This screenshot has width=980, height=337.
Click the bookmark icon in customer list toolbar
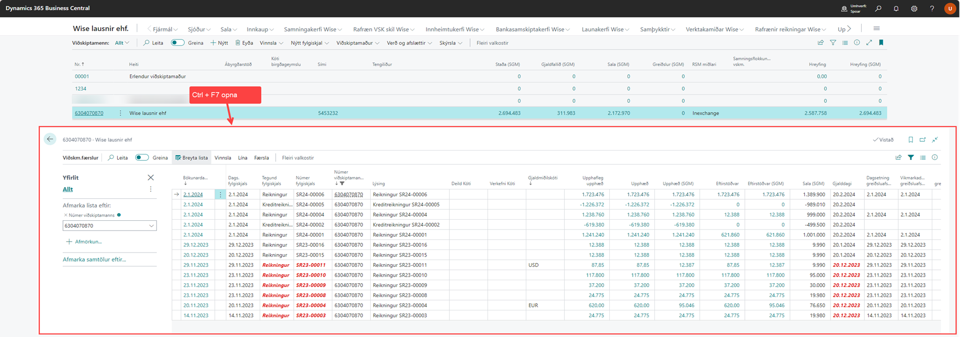tap(881, 43)
